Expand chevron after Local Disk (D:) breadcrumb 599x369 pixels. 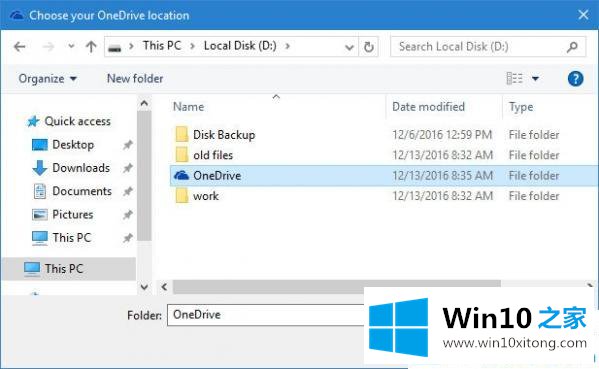pyautogui.click(x=287, y=46)
